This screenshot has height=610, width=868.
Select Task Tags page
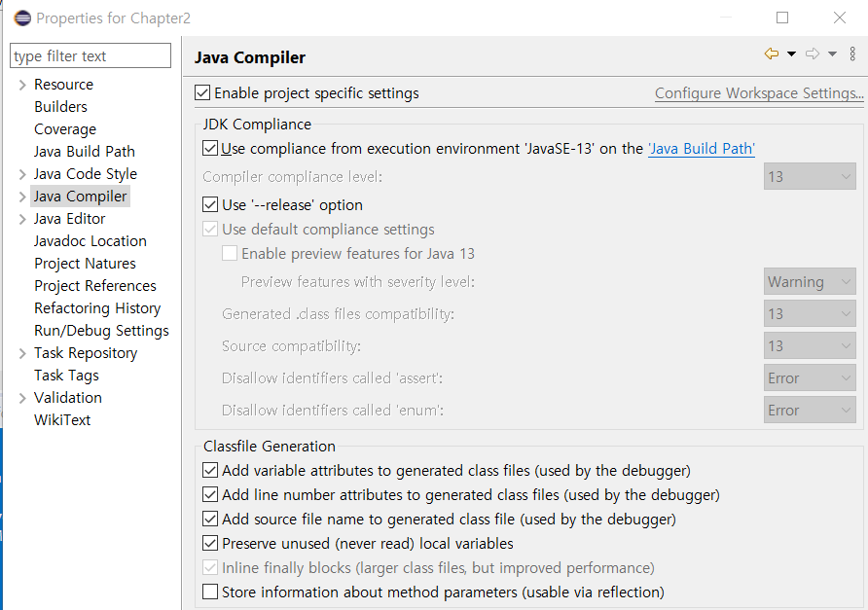66,376
